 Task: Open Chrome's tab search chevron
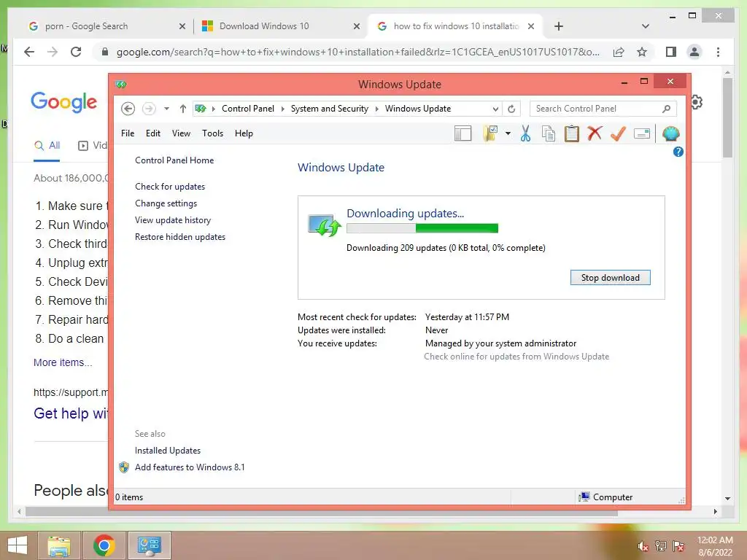[646, 26]
